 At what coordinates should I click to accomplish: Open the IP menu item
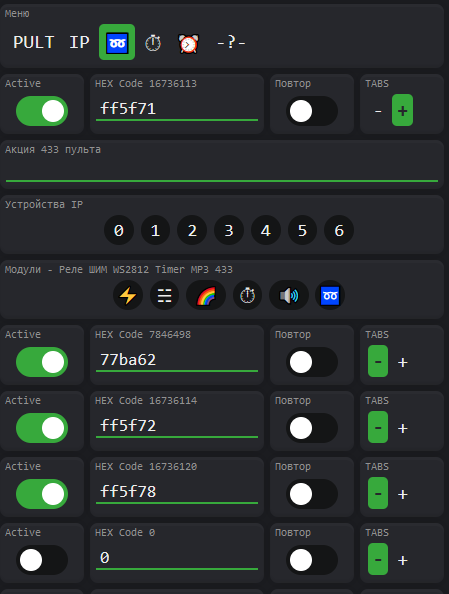coord(79,42)
